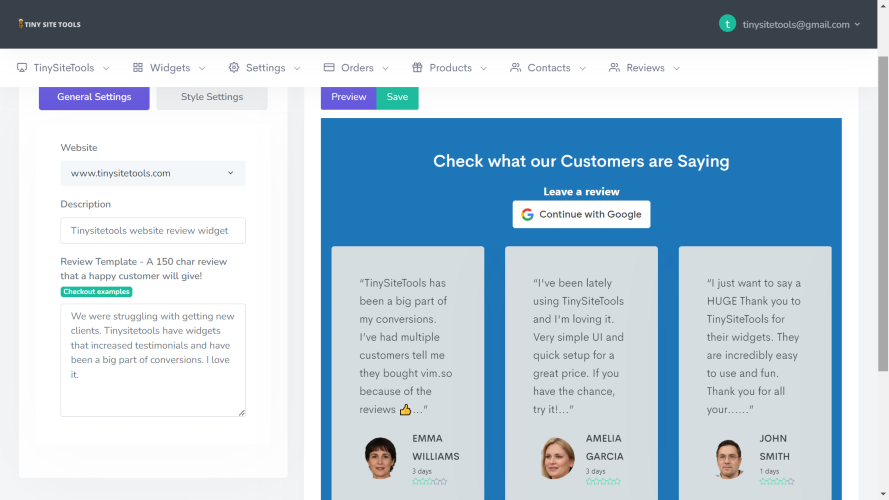This screenshot has width=889, height=500.
Task: Open the Website selection dropdown
Action: pyautogui.click(x=153, y=173)
